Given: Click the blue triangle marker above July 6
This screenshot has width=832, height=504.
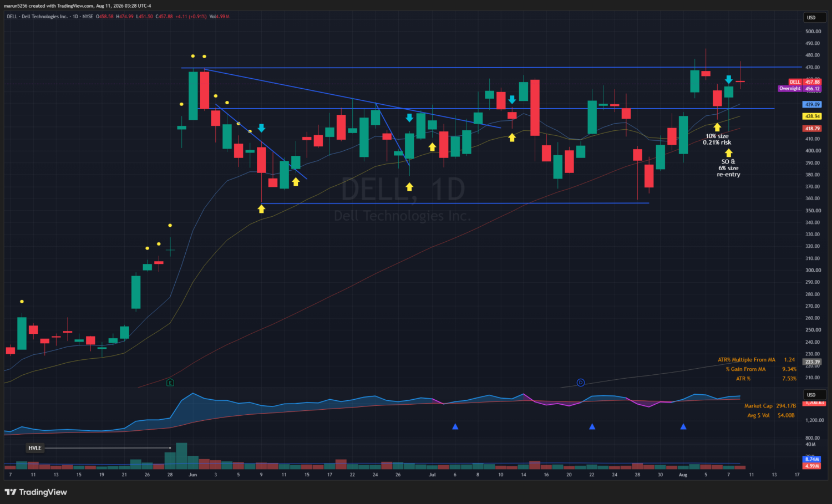Looking at the screenshot, I should point(455,426).
